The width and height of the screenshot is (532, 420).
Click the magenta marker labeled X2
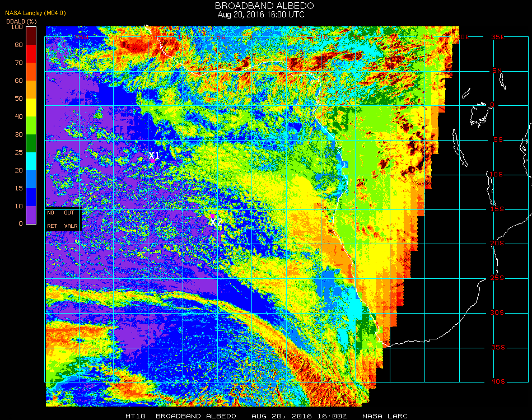tap(212, 216)
